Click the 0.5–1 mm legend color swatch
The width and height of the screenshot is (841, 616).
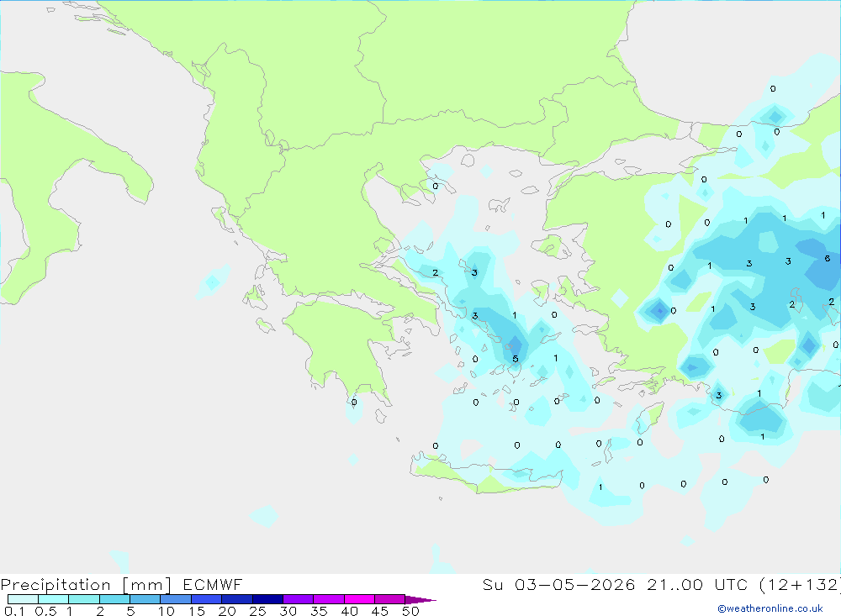tap(54, 599)
